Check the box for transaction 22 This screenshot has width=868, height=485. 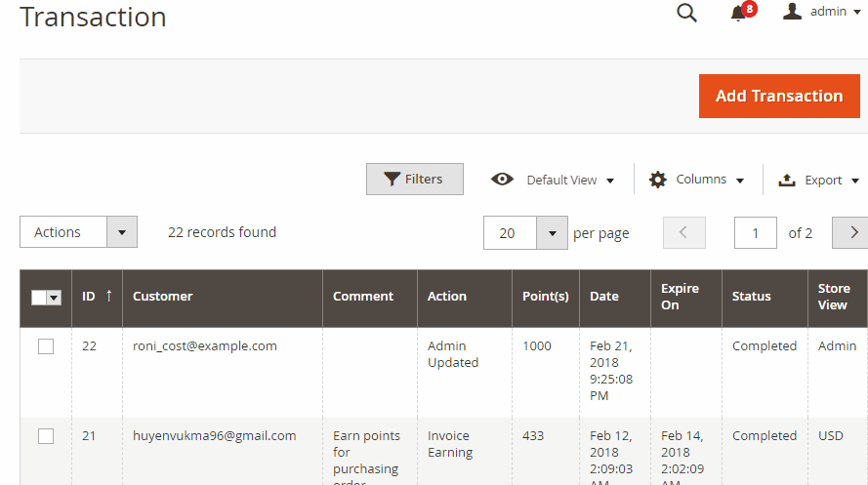pyautogui.click(x=46, y=346)
